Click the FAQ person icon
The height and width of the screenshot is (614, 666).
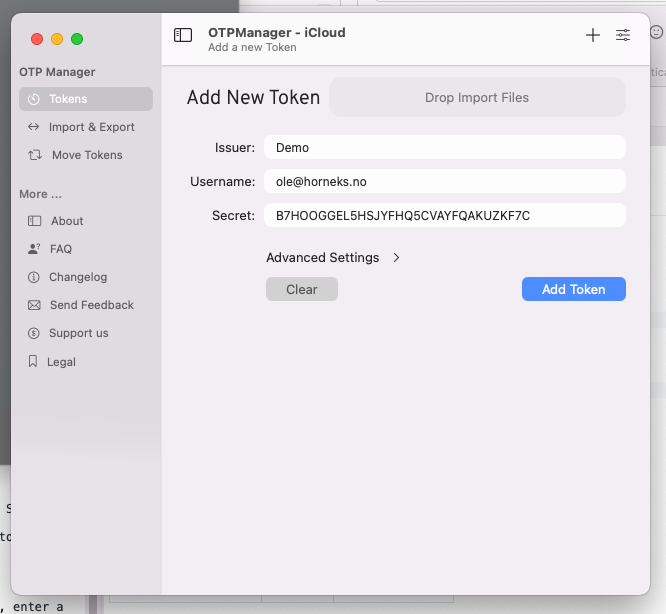34,249
